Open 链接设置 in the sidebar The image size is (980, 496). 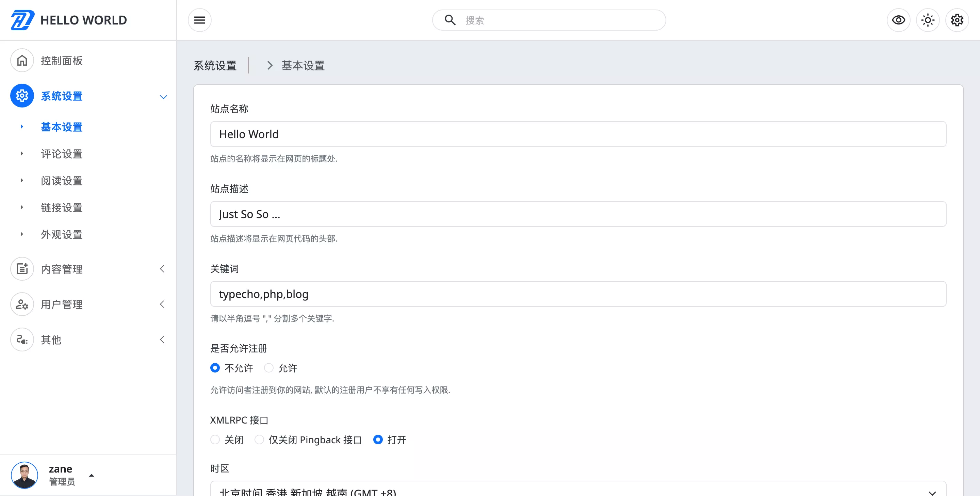click(61, 208)
